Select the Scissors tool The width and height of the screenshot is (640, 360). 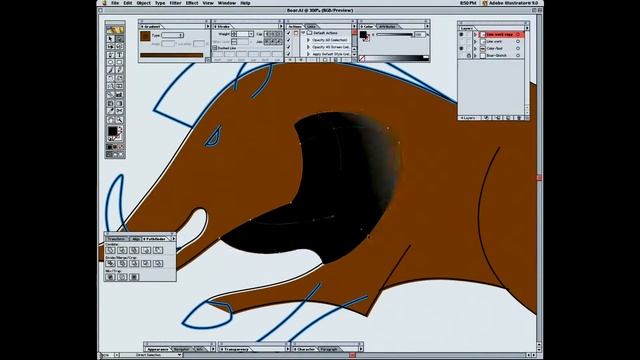(119, 111)
